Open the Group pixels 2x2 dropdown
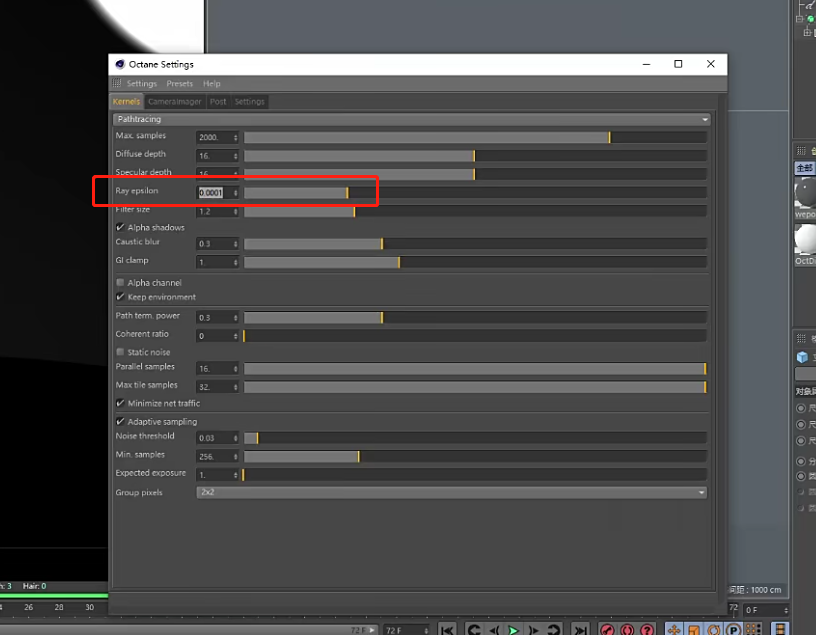The width and height of the screenshot is (816, 635). coord(451,492)
